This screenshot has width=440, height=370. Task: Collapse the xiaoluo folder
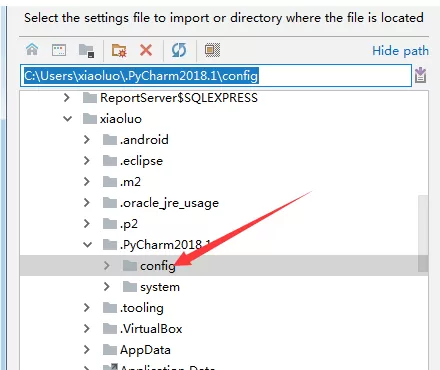(67, 119)
